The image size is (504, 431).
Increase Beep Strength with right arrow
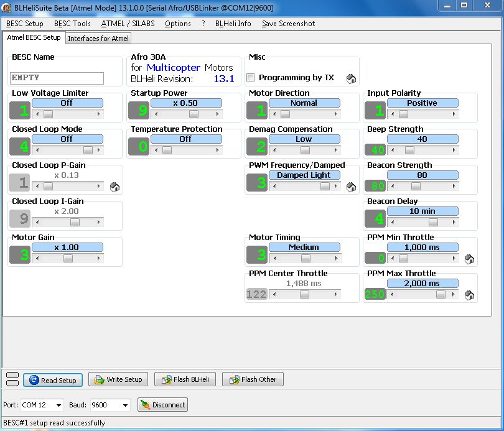[454, 150]
